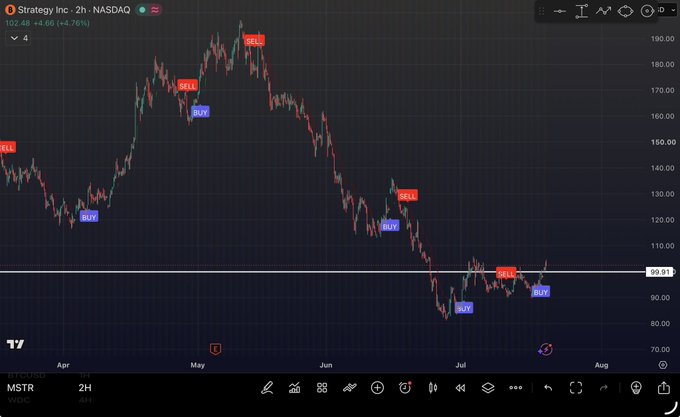680x417 pixels.
Task: Open the drawing tools pen icon
Action: 267,388
